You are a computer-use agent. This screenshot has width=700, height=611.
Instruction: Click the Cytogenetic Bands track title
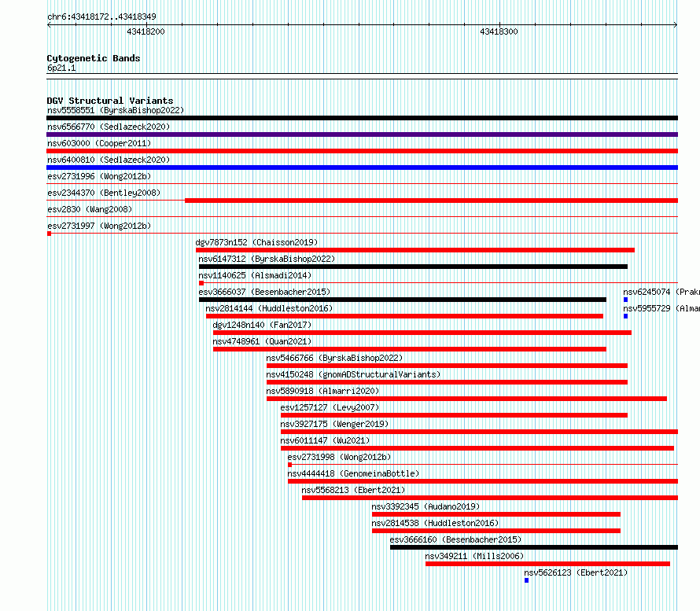click(94, 58)
